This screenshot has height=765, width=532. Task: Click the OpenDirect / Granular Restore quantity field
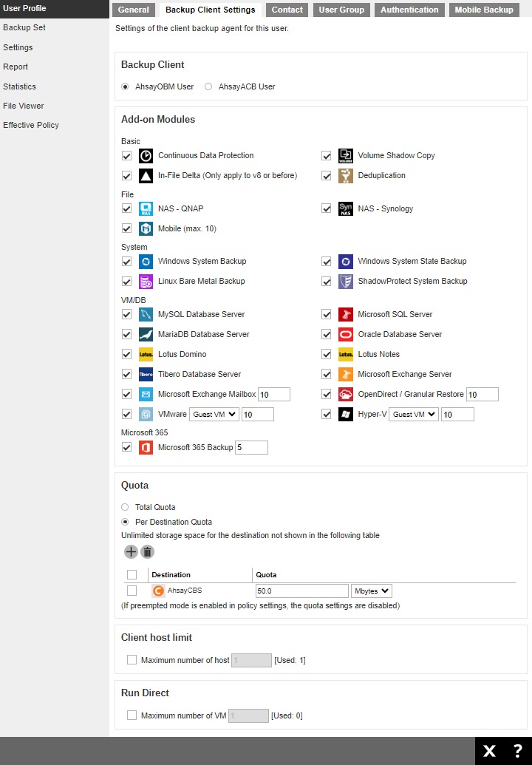point(482,395)
